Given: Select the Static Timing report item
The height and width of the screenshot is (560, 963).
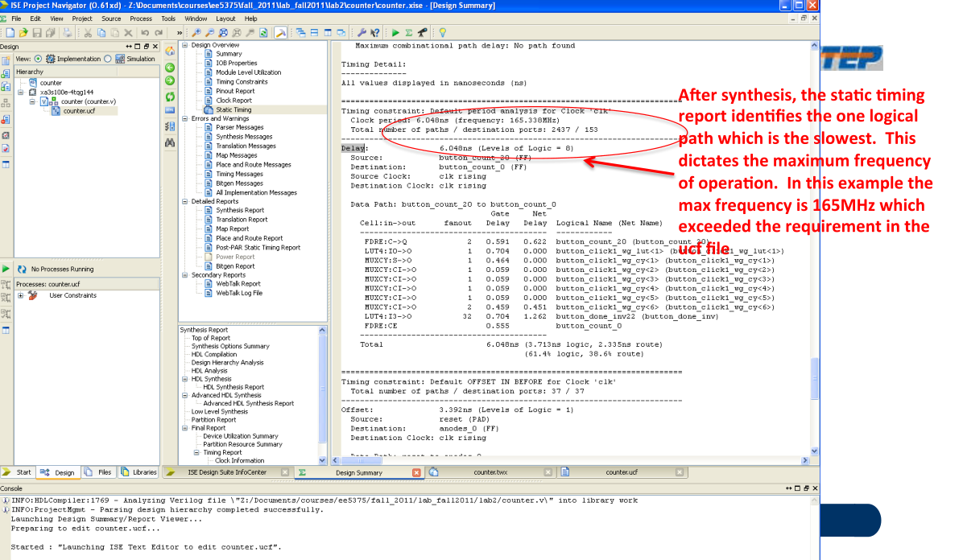Looking at the screenshot, I should click(x=234, y=109).
